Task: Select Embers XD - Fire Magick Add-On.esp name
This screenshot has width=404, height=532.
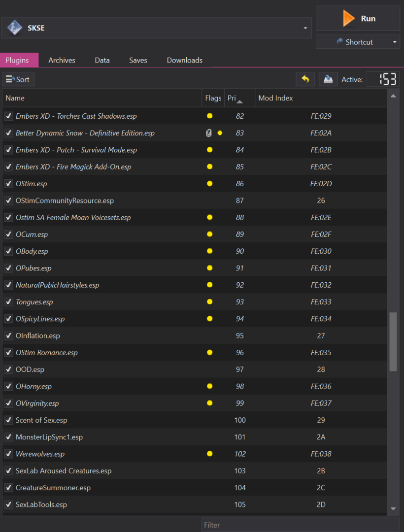Action: click(73, 166)
